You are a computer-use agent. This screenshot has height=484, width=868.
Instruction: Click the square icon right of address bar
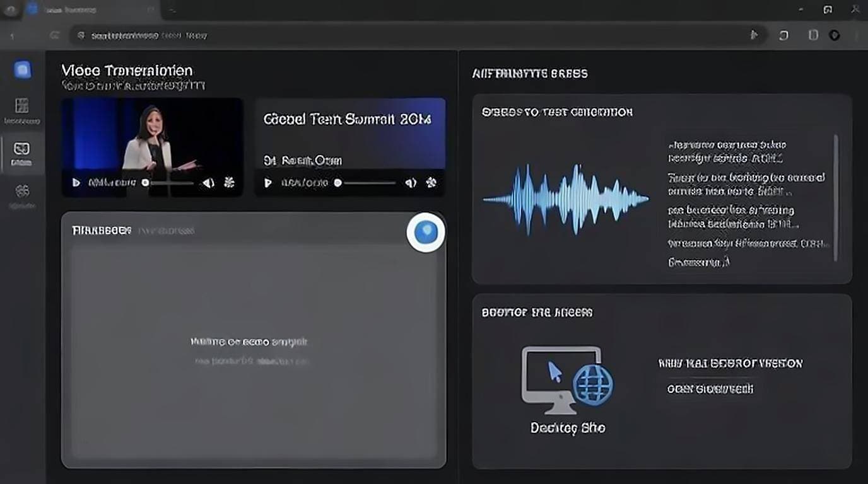click(783, 35)
